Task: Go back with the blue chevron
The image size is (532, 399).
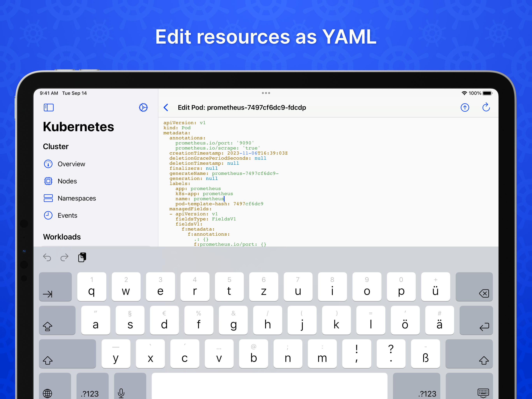Action: (x=166, y=107)
